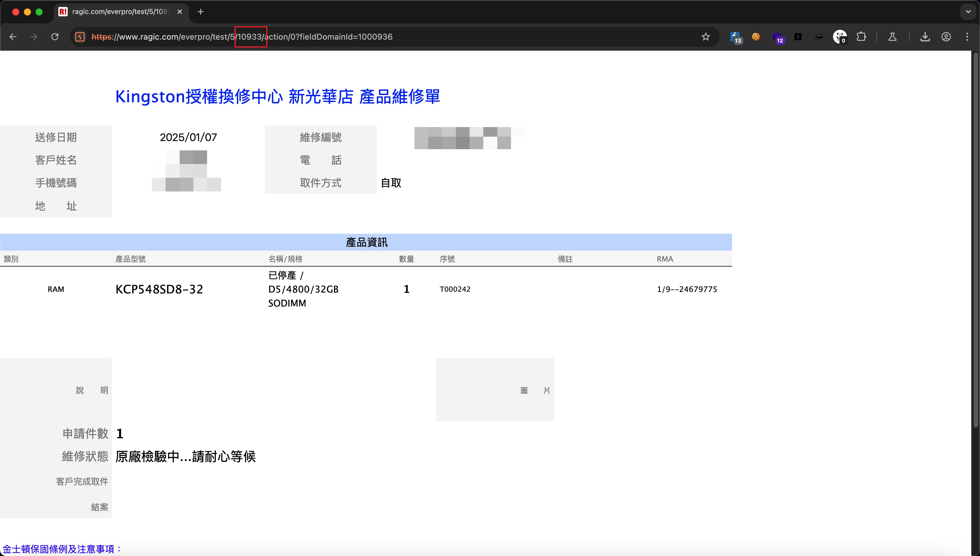The height and width of the screenshot is (556, 980).
Task: Open the Extensions puzzle-piece menu
Action: (861, 37)
